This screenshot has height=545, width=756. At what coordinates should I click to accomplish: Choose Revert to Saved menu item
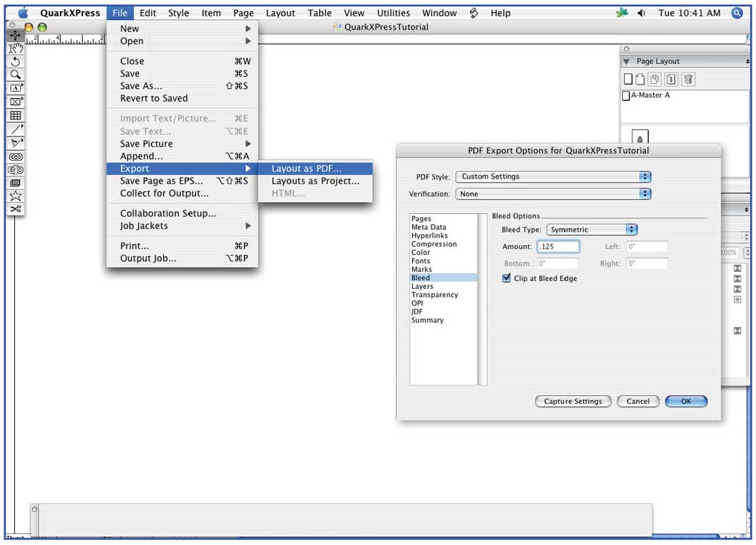182,98
